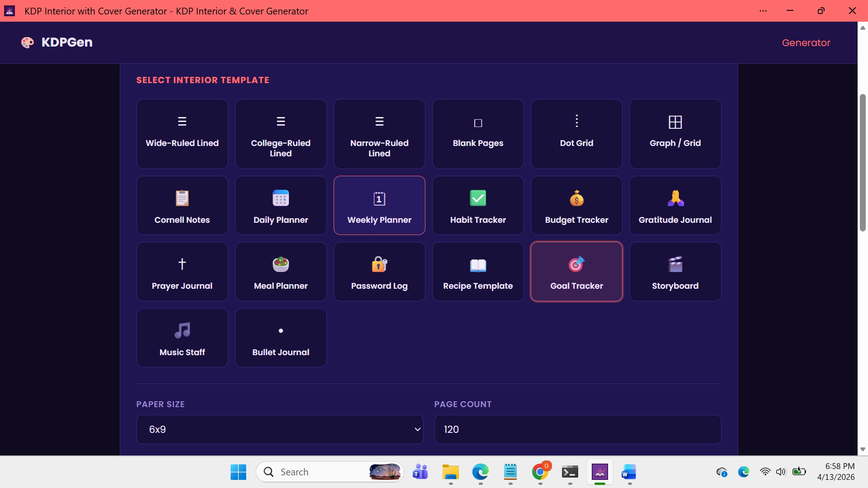Open File Explorer from taskbar

coord(451,472)
